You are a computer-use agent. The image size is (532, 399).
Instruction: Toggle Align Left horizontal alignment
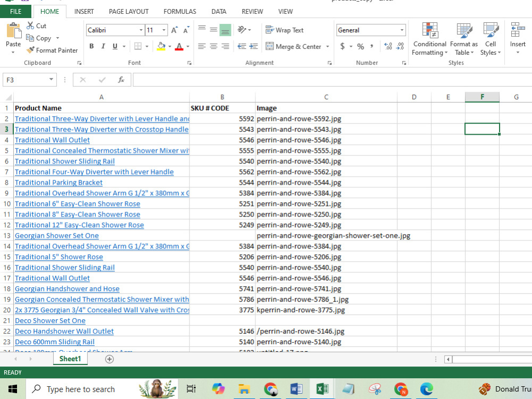coord(202,46)
